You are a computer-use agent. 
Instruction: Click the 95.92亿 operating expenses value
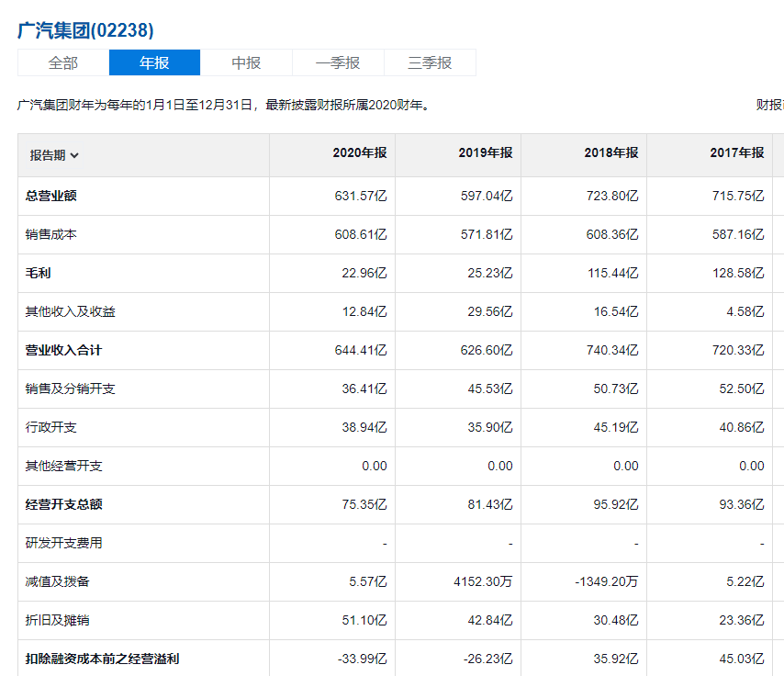[616, 504]
